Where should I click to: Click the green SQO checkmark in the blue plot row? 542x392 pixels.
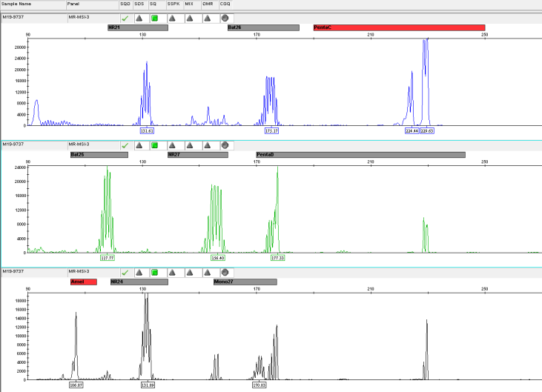(x=125, y=17)
